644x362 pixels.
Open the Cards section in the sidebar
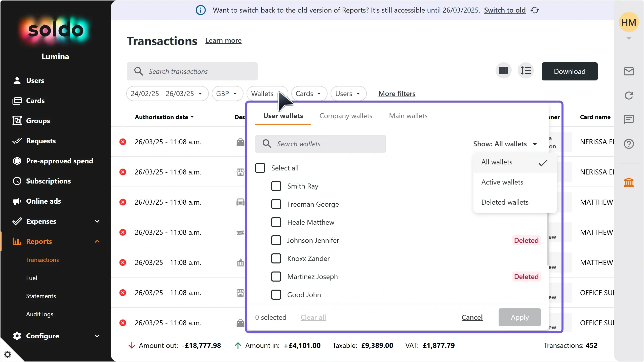coord(35,101)
